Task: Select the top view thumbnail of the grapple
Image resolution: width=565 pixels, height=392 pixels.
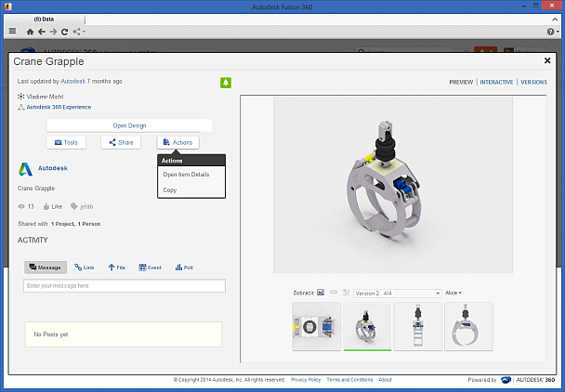Action: 316,326
